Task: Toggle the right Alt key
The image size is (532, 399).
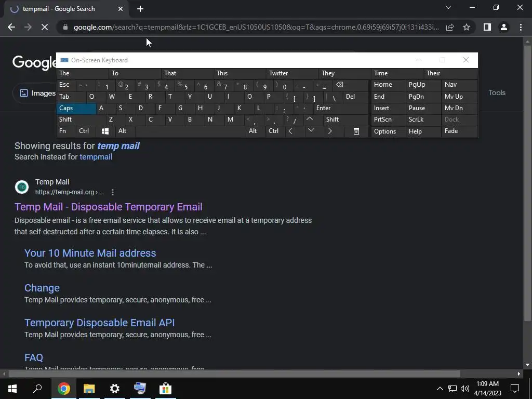Action: [x=256, y=131]
